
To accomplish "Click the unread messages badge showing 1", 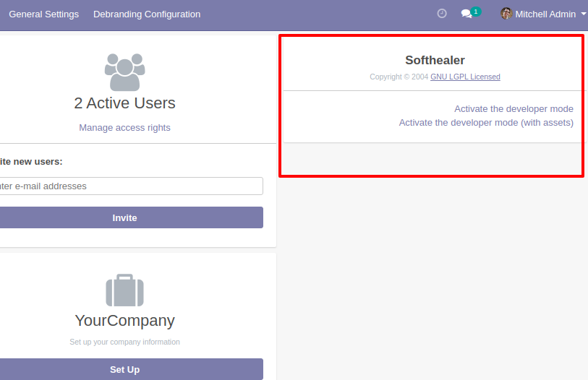I will tap(476, 12).
